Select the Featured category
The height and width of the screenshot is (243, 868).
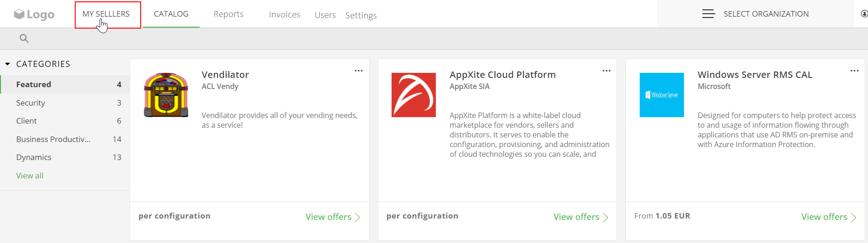point(65,84)
